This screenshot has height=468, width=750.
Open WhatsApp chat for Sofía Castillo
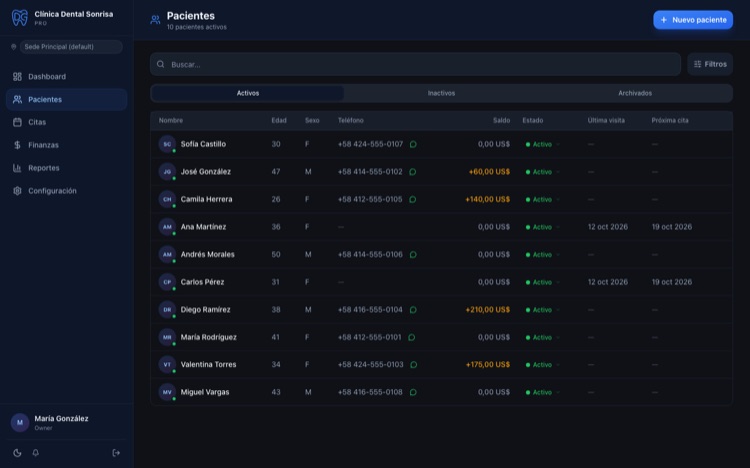tap(413, 144)
